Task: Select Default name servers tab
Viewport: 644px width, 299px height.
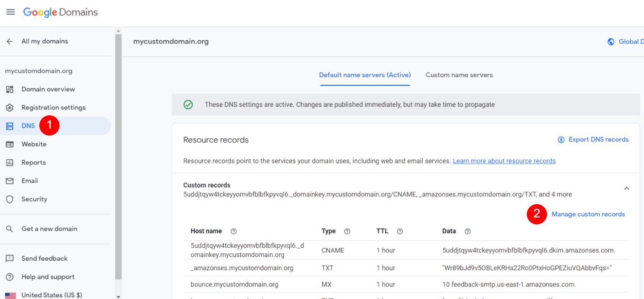Action: 365,75
